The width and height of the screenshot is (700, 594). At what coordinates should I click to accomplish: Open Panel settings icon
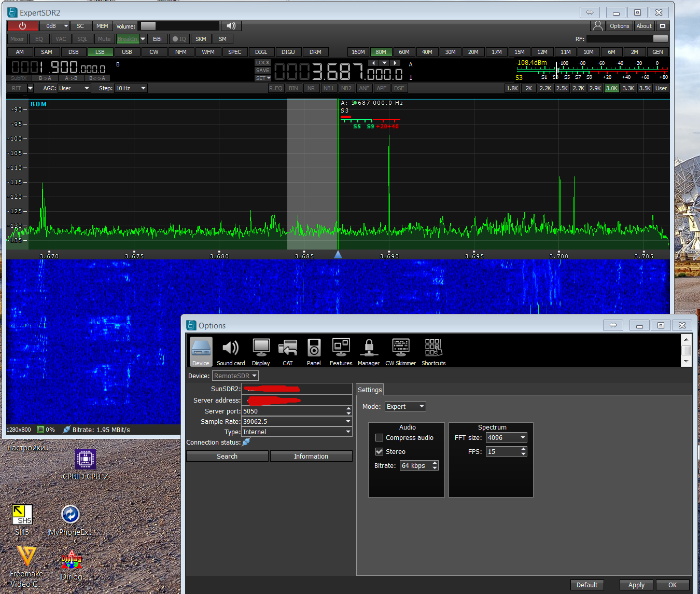[x=314, y=352]
